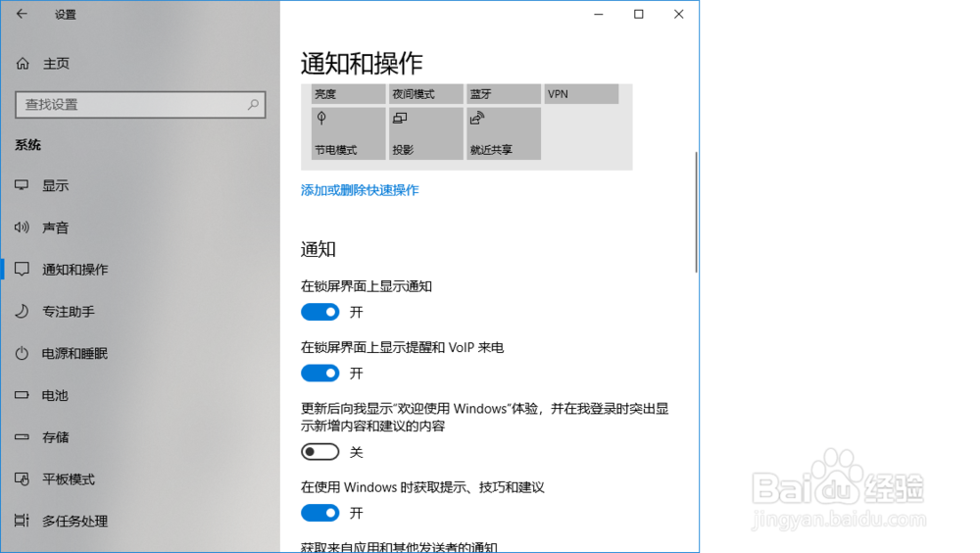Click the 通知和操作 message icon
980x553 pixels.
(22, 269)
